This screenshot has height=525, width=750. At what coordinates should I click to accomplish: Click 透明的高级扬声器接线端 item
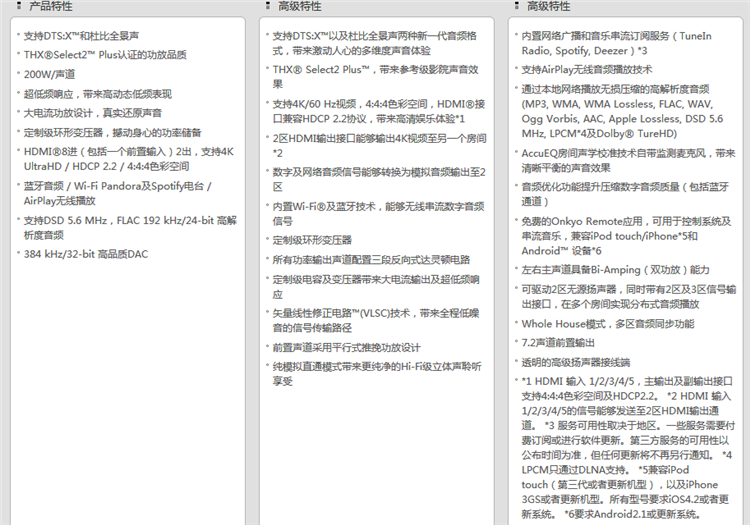(576, 362)
